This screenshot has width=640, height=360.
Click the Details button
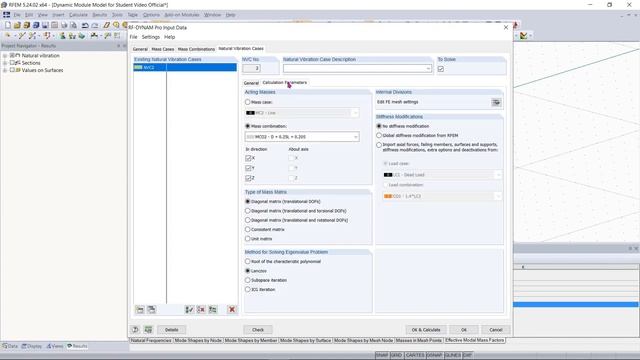[171, 330]
